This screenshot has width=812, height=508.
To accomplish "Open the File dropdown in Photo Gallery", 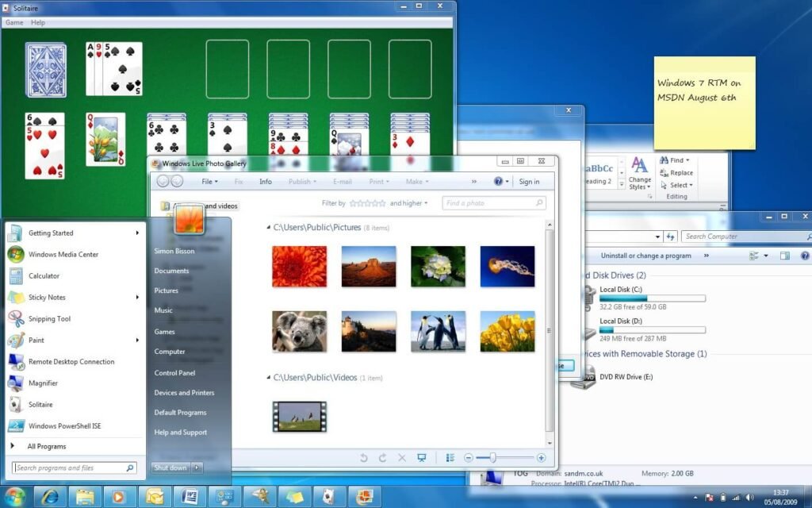I will click(209, 182).
